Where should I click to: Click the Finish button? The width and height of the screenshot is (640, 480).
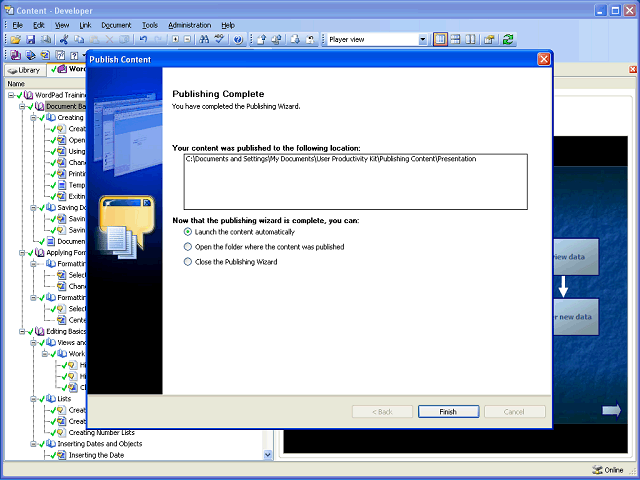coord(448,412)
